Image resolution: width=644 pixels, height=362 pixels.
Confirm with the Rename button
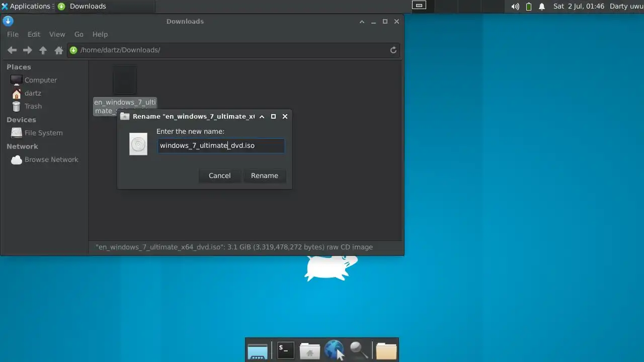265,175
